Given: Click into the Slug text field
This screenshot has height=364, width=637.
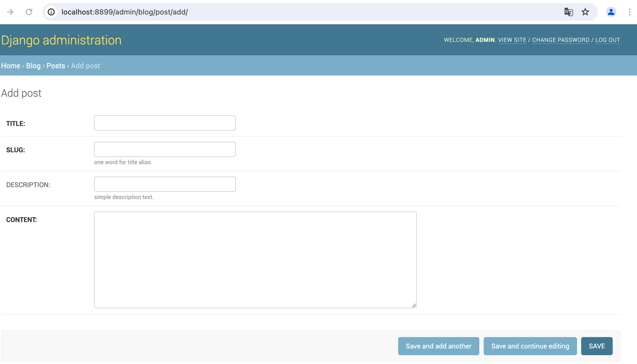Looking at the screenshot, I should (165, 149).
